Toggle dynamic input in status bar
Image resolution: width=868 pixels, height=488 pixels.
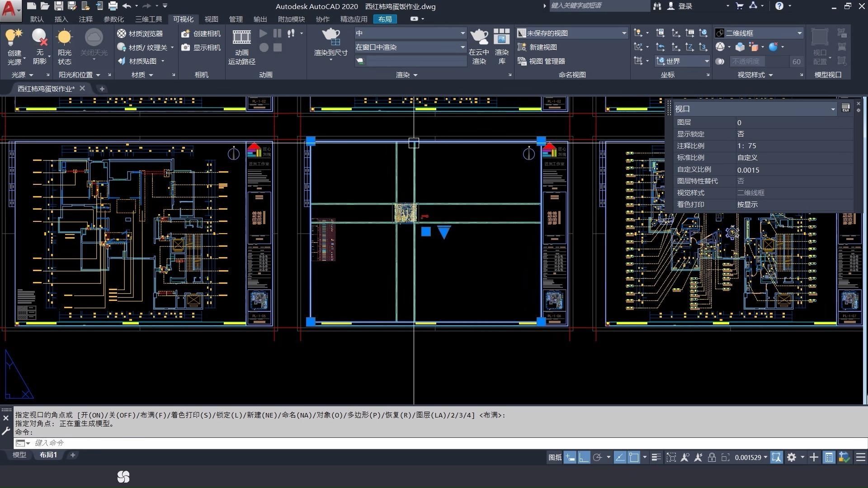click(570, 457)
